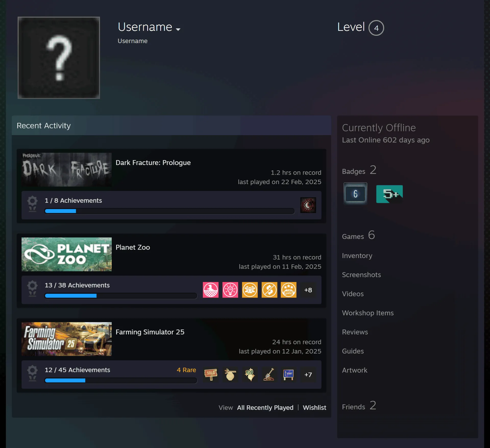The height and width of the screenshot is (448, 490).
Task: View All Recently Played games
Action: pos(265,407)
